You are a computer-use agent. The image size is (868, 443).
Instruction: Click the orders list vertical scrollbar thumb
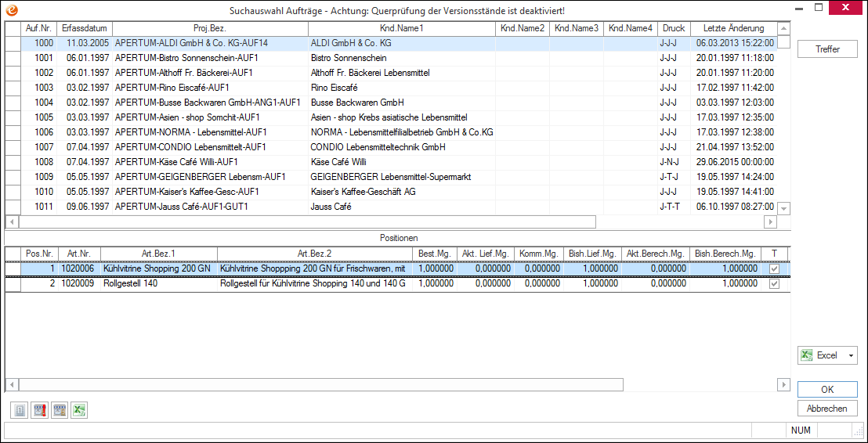pos(784,41)
